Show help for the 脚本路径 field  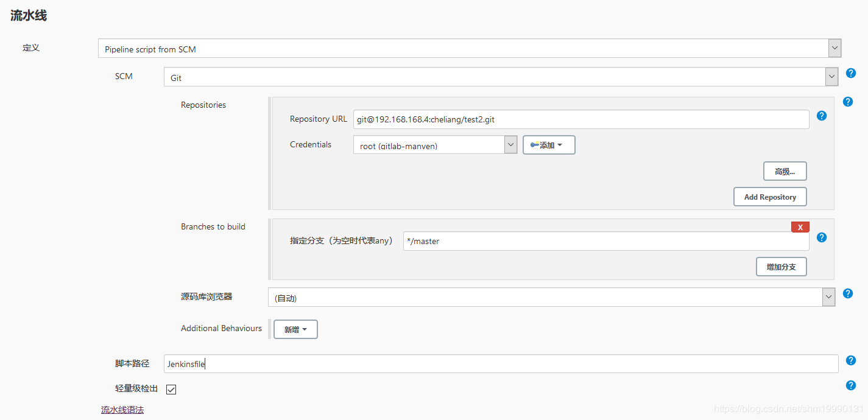tap(851, 360)
